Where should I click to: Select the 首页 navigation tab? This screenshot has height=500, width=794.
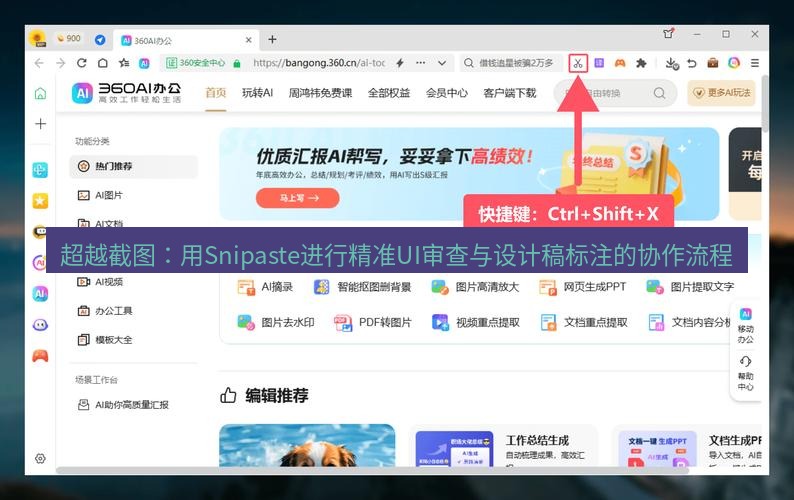[215, 93]
